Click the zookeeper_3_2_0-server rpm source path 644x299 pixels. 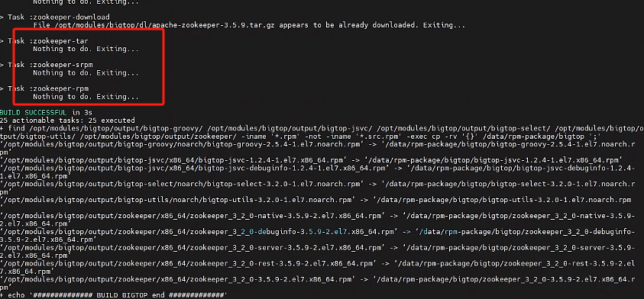point(193,248)
